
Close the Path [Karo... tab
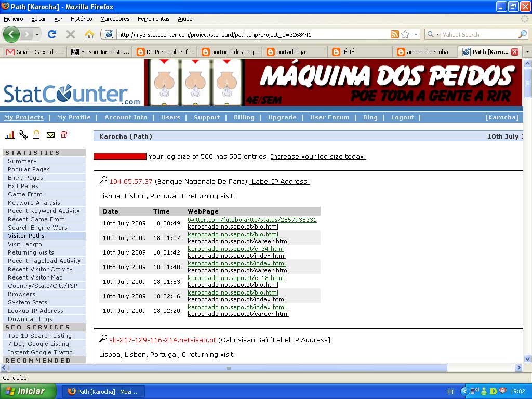515,52
